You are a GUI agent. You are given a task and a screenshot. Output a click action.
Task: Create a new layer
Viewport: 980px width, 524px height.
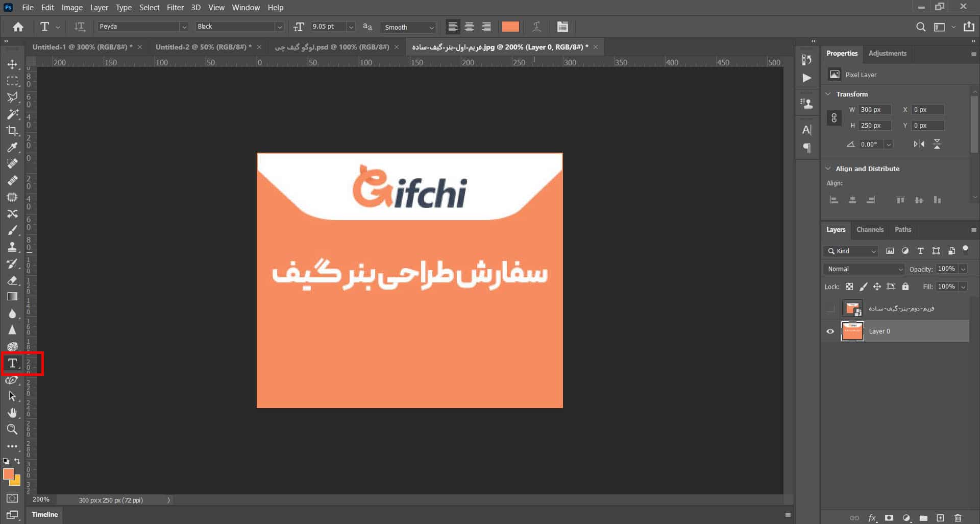click(x=940, y=518)
